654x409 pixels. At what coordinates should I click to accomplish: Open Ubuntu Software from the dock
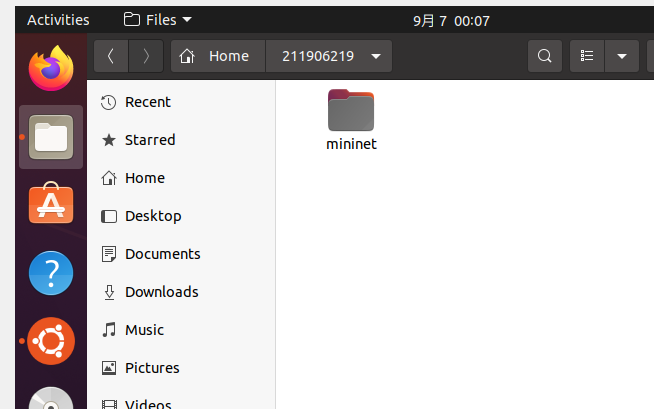coord(50,204)
